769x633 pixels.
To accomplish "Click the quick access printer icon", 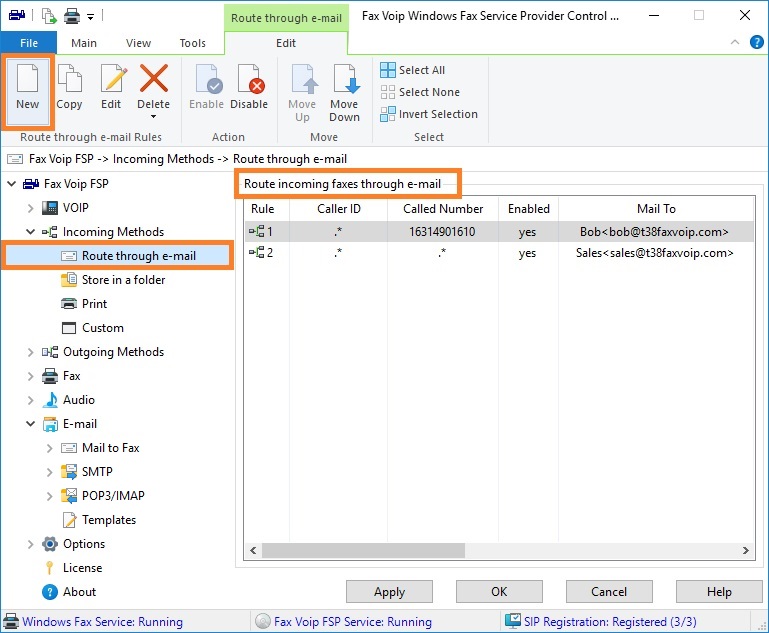I will pos(72,16).
